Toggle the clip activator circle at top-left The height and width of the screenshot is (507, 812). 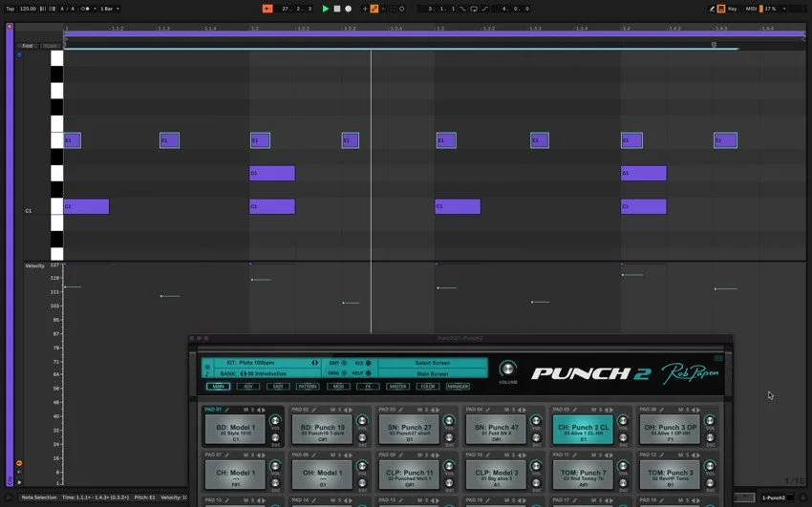10,27
